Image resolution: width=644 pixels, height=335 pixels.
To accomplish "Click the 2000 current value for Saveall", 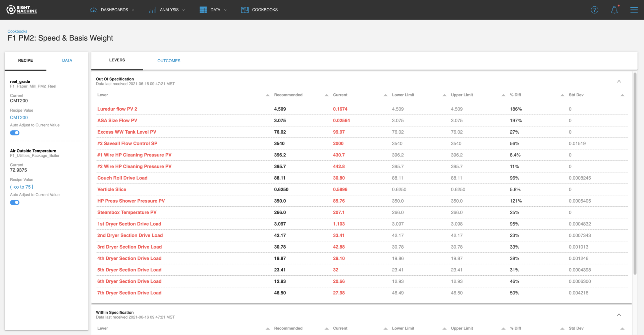I will (x=338, y=143).
